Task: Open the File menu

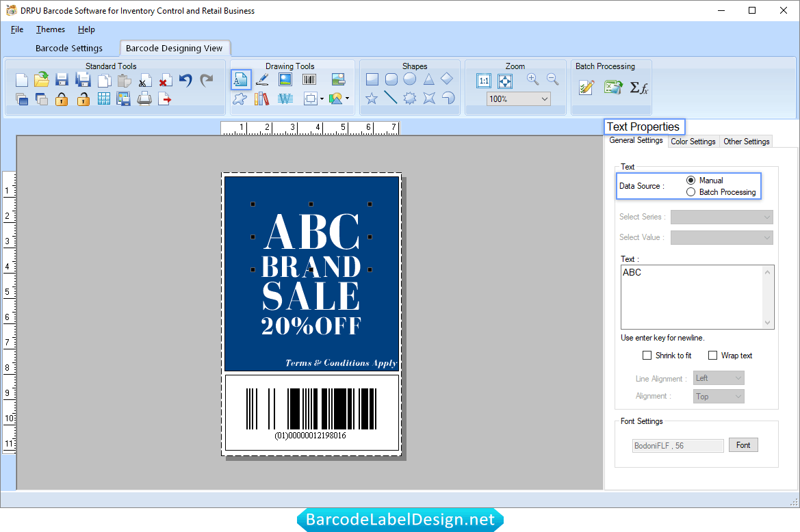Action: click(17, 29)
